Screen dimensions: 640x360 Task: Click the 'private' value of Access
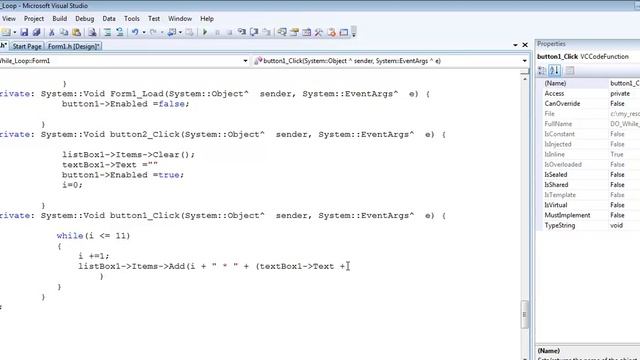[620, 93]
